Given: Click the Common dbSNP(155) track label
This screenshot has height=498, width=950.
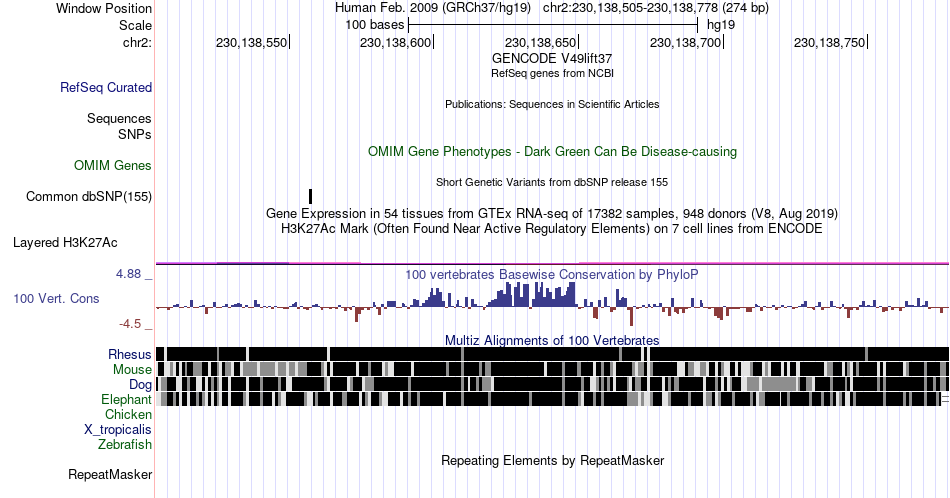Looking at the screenshot, I should 89,196.
